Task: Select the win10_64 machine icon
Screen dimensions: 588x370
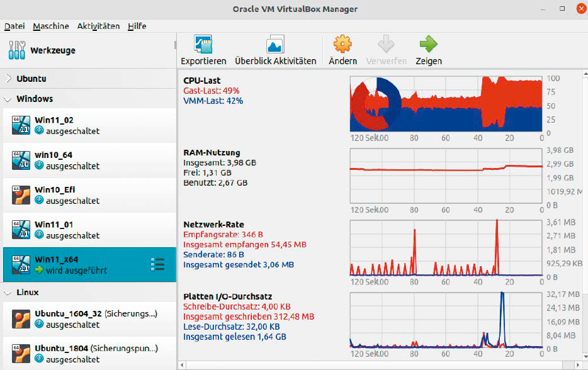Action: click(x=21, y=160)
